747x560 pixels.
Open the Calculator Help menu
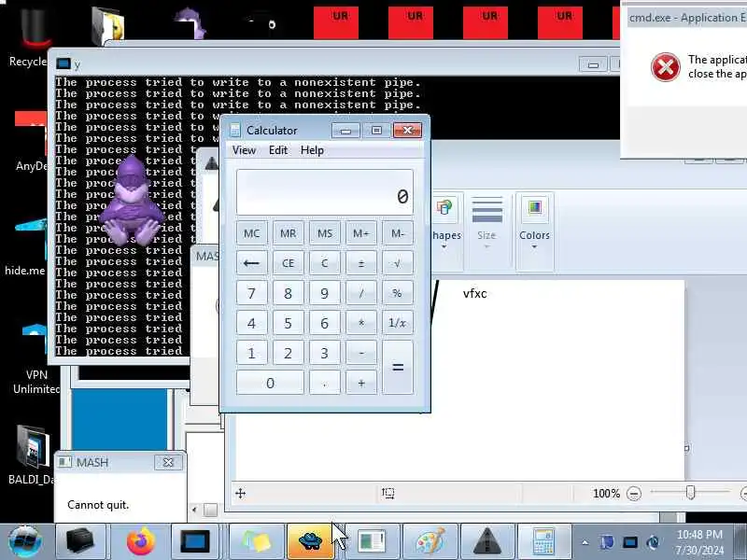[x=312, y=150]
